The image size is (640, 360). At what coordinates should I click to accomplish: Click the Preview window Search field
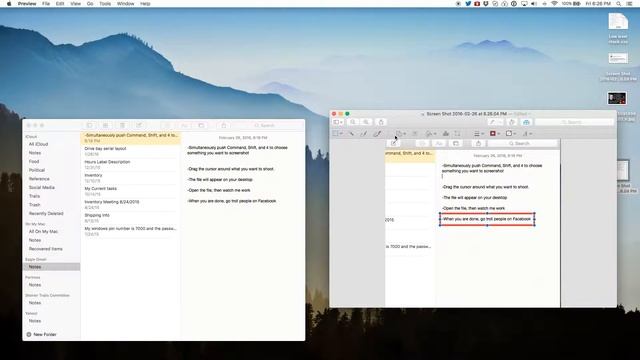coord(574,122)
